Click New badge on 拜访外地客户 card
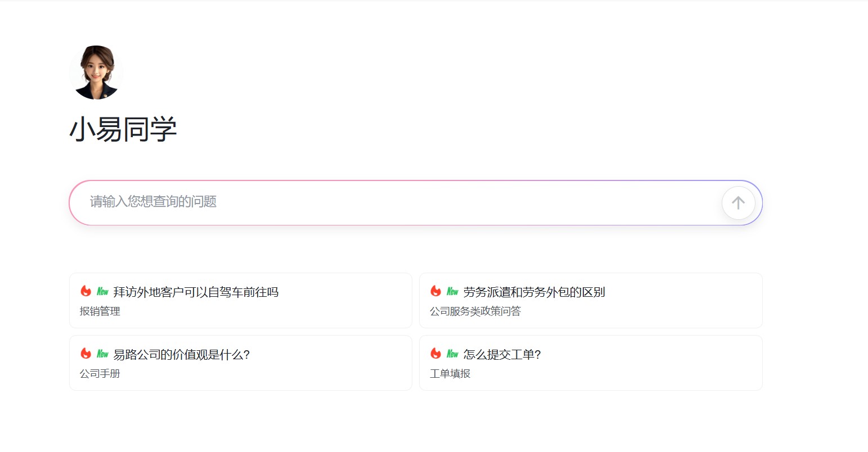The image size is (868, 452). [x=102, y=291]
